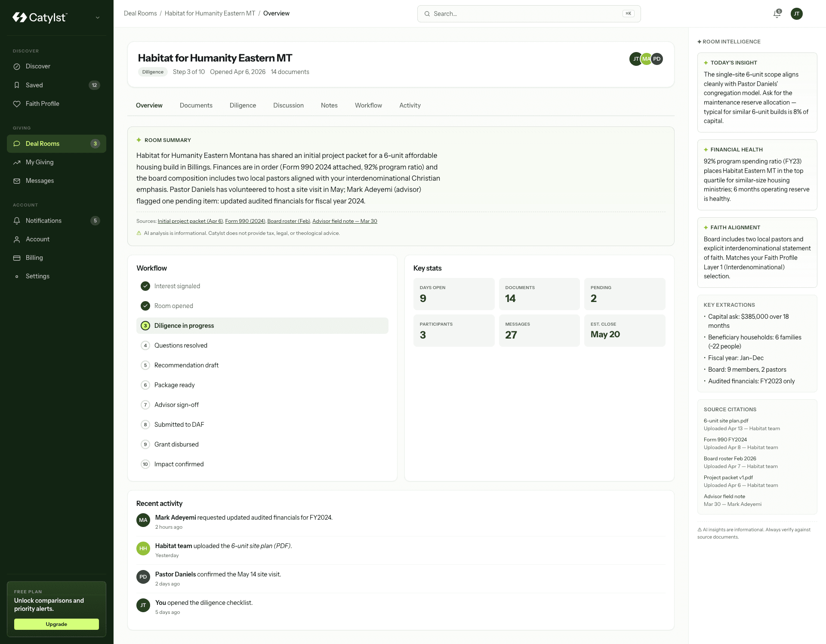Select Deal Rooms in sidebar
The width and height of the screenshot is (826, 644).
click(x=56, y=144)
